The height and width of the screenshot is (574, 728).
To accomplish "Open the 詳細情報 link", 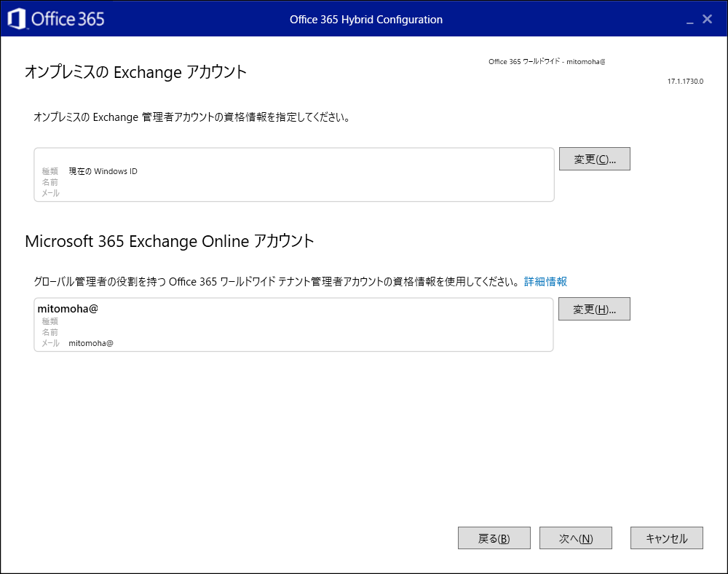I will [x=545, y=281].
